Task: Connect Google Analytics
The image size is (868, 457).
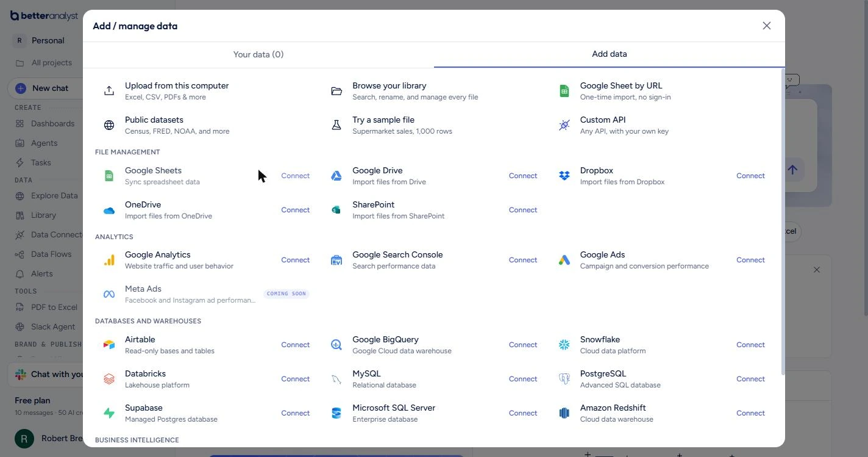Action: 296,260
